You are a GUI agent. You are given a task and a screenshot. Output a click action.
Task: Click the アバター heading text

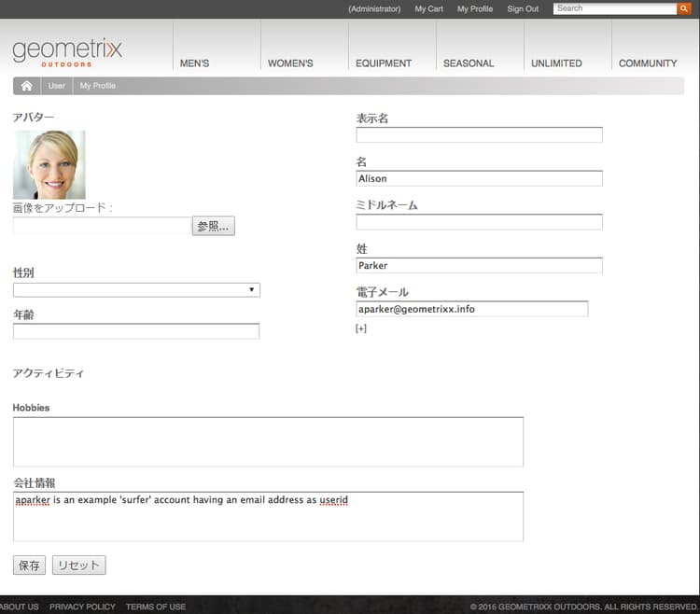[x=34, y=118]
